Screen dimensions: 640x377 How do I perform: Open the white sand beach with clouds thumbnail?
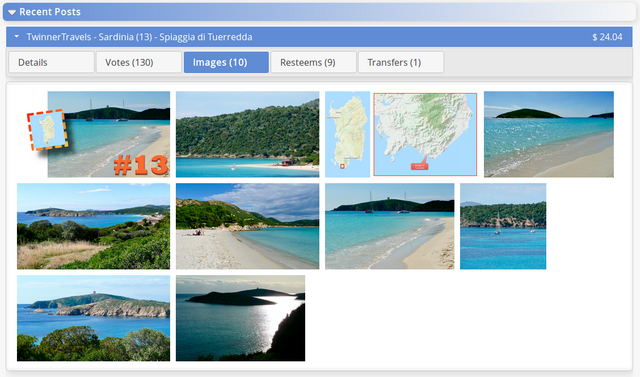point(247,226)
